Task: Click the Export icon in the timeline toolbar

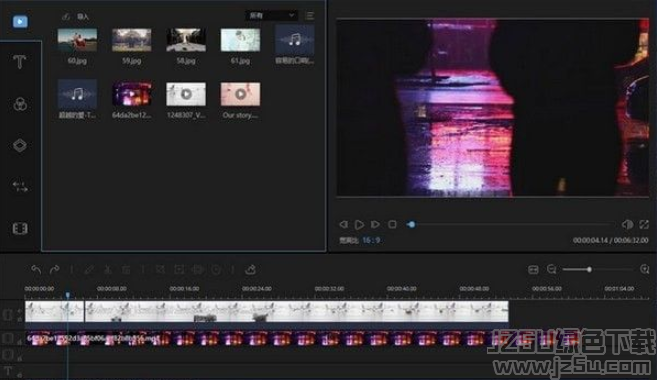Action: (x=251, y=269)
